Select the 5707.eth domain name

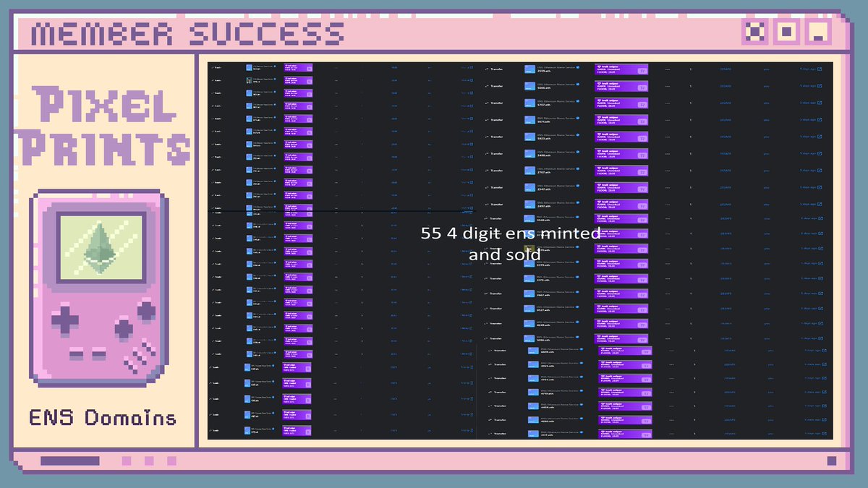(x=544, y=105)
